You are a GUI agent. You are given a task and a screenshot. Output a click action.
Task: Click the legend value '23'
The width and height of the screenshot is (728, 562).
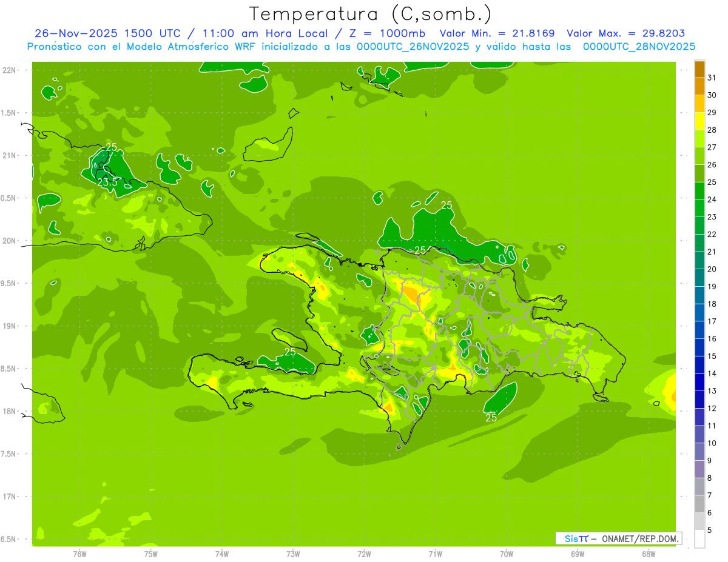[712, 217]
